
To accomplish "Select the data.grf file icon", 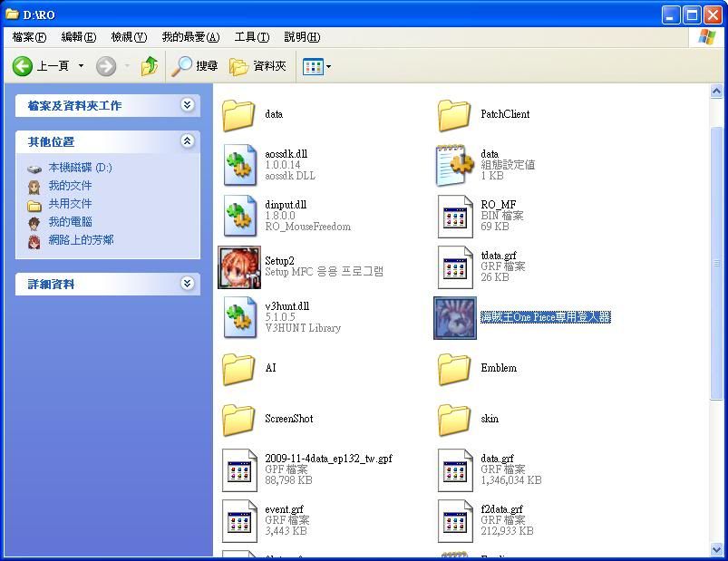I will pos(454,470).
